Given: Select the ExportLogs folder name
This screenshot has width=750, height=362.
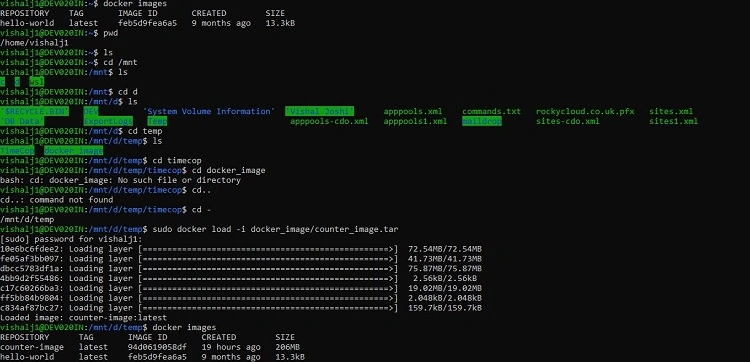Looking at the screenshot, I should tap(108, 121).
